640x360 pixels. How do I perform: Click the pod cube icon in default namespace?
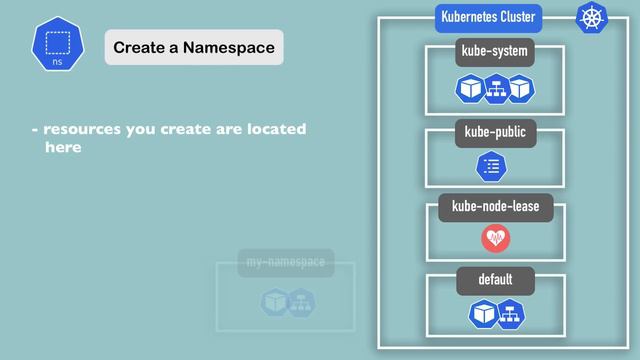click(483, 314)
